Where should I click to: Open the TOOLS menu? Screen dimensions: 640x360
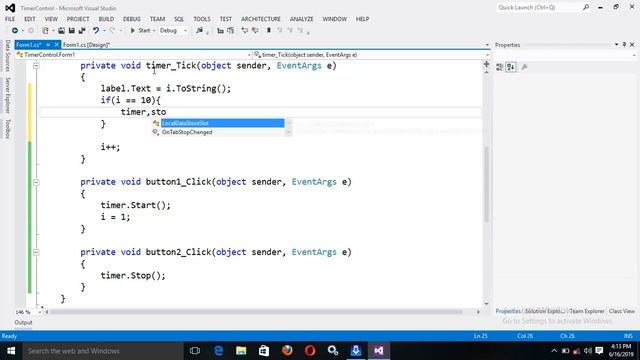[202, 19]
